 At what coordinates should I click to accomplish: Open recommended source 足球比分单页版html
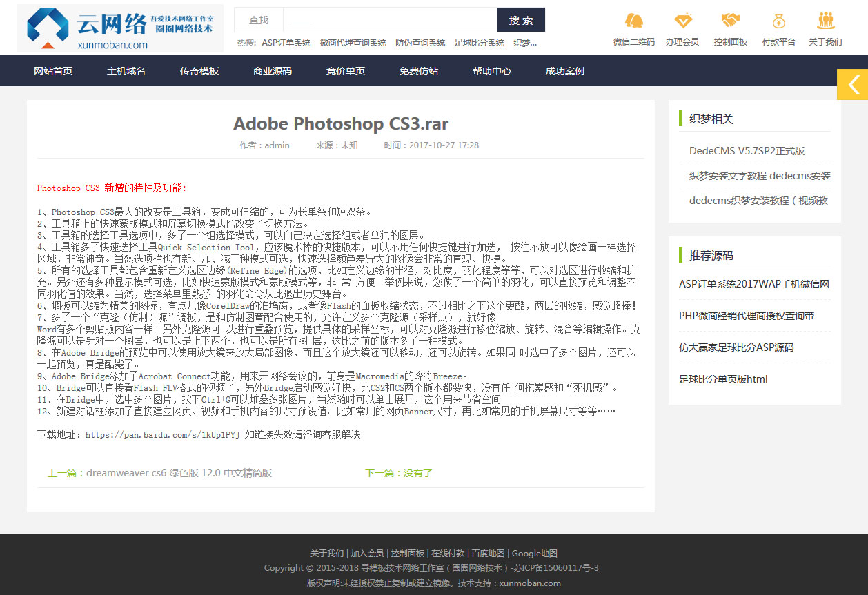[x=723, y=379]
